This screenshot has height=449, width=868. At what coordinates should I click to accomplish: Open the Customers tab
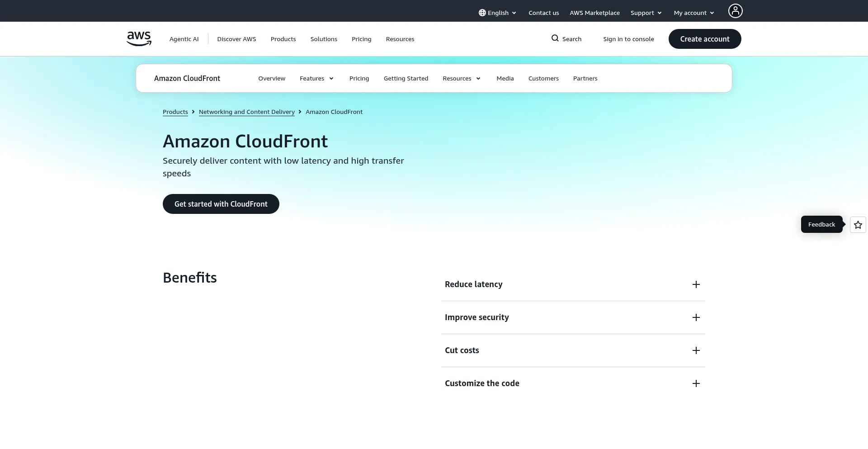click(x=543, y=78)
